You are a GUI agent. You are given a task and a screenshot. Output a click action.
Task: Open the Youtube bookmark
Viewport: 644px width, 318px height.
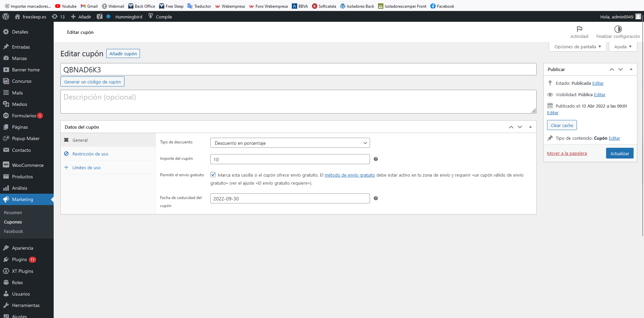pyautogui.click(x=66, y=6)
